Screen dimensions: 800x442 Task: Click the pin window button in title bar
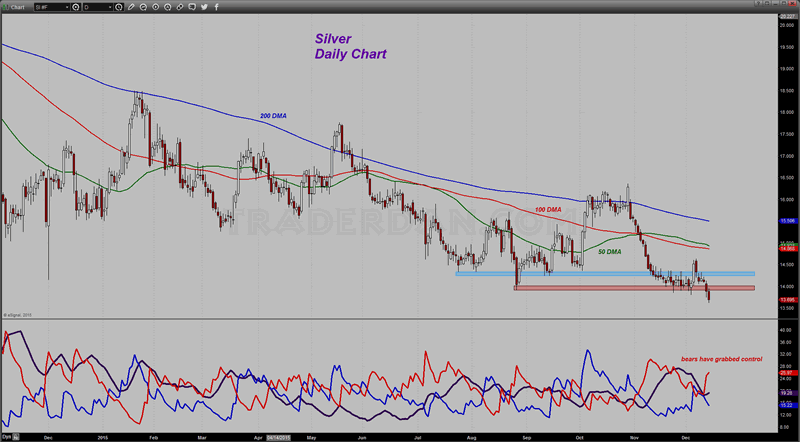coord(759,3)
